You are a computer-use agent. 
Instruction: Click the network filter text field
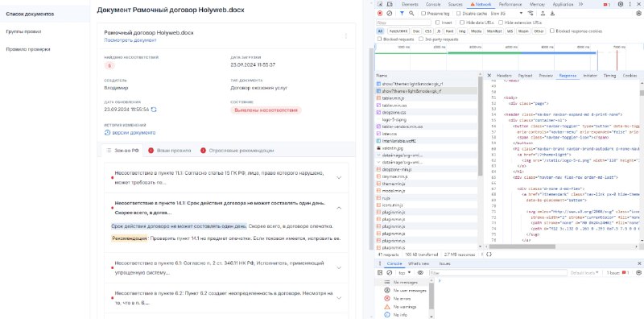click(403, 23)
